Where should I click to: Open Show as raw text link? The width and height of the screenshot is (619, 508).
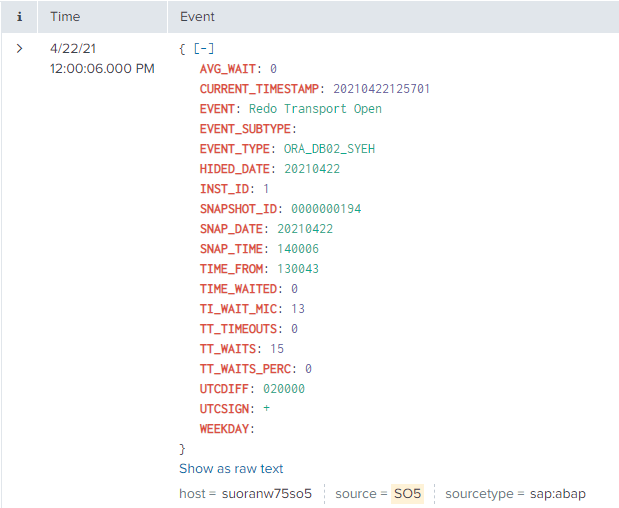[x=231, y=468]
